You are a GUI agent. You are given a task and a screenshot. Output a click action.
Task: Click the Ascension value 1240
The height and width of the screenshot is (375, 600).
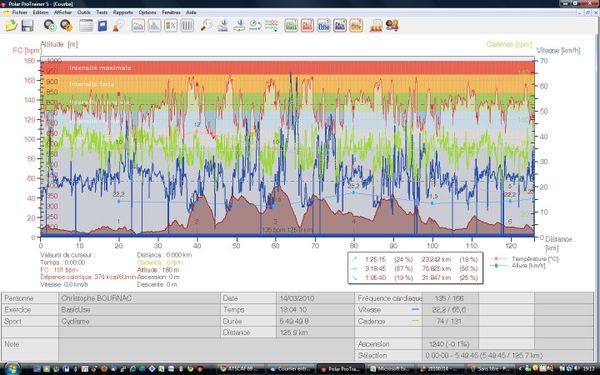pos(450,344)
